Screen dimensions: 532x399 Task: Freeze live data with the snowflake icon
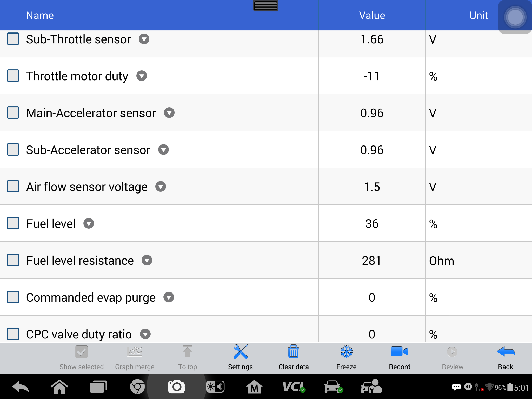point(347,352)
